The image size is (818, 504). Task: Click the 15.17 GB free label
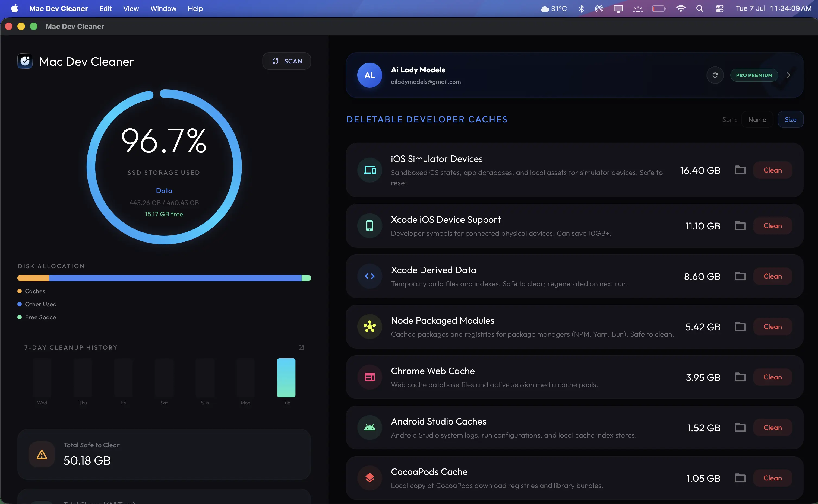click(164, 214)
